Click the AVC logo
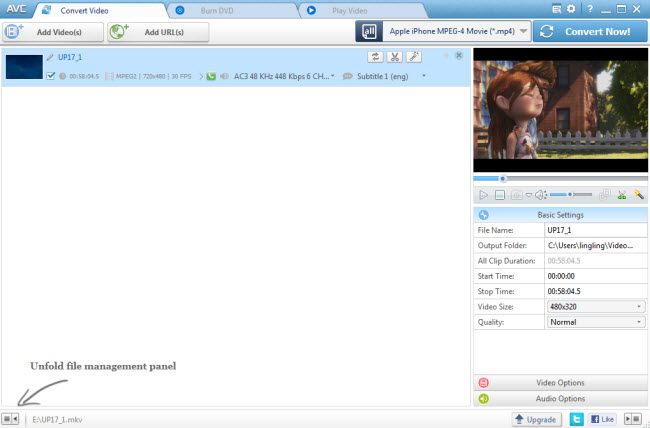 16,9
